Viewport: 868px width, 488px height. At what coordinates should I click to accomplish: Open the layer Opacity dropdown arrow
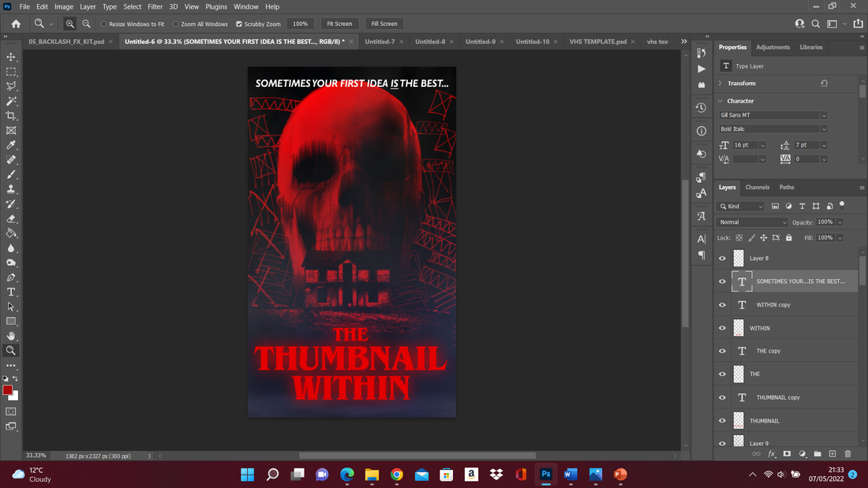(840, 222)
